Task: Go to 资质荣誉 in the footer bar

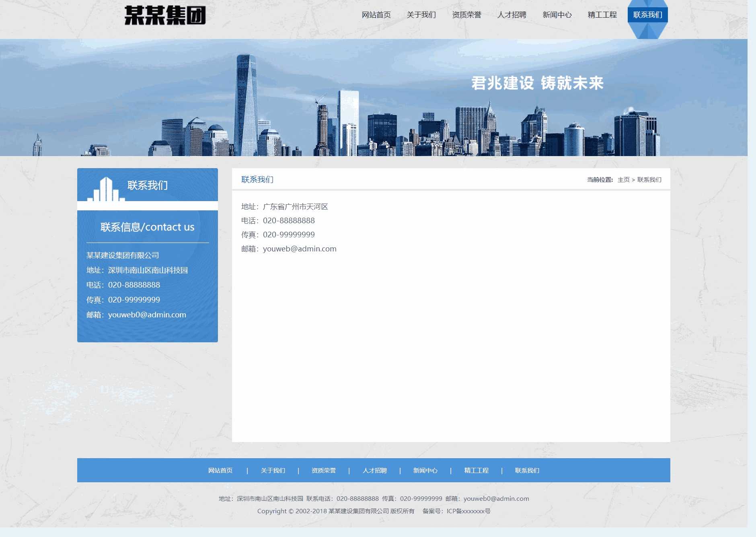Action: pos(324,471)
